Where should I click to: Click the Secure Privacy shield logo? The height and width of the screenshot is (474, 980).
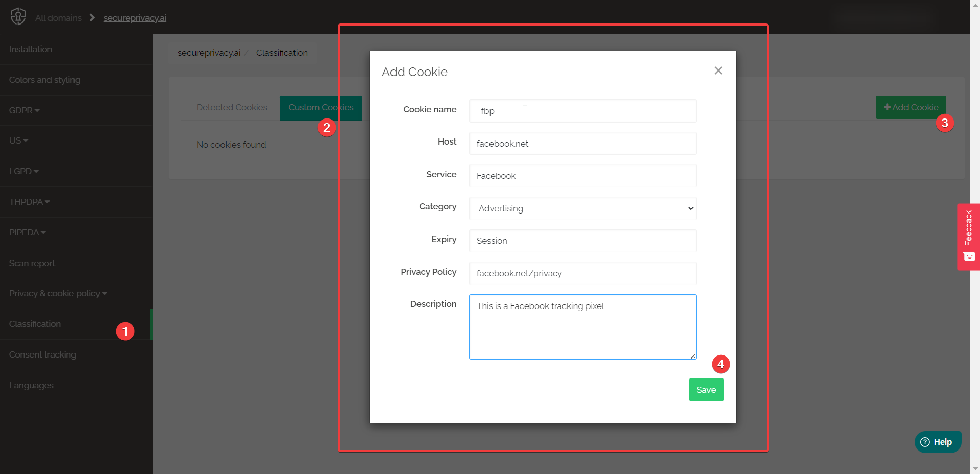pyautogui.click(x=17, y=16)
